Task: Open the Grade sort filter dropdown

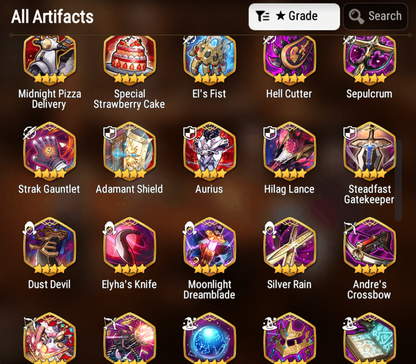Action: (x=294, y=17)
